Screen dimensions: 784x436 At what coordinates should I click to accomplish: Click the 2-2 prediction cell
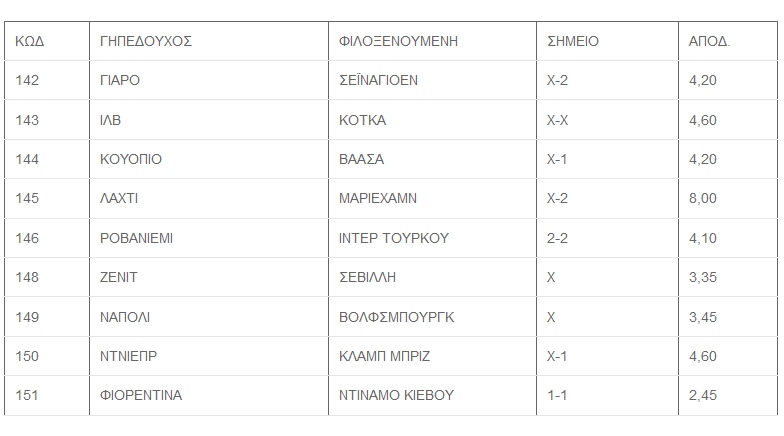(x=558, y=238)
